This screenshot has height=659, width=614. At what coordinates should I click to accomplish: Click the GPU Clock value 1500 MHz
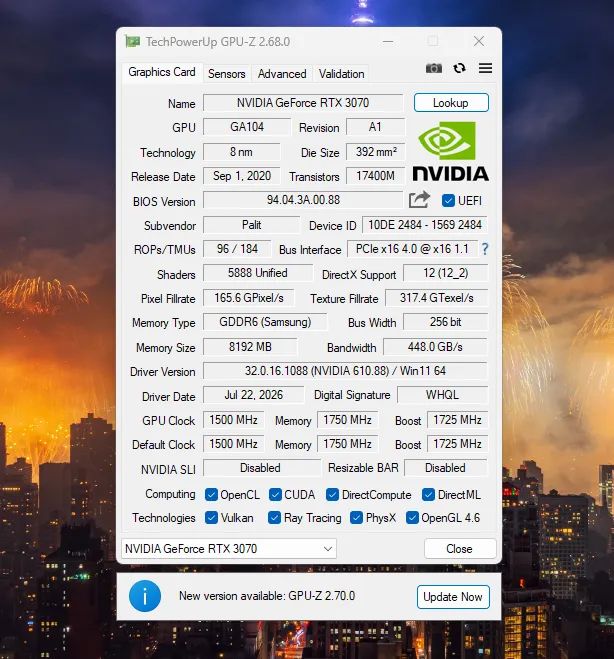point(234,419)
